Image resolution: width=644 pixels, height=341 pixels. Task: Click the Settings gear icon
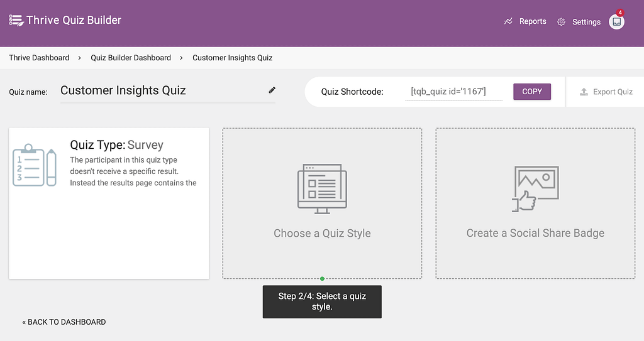pyautogui.click(x=561, y=22)
